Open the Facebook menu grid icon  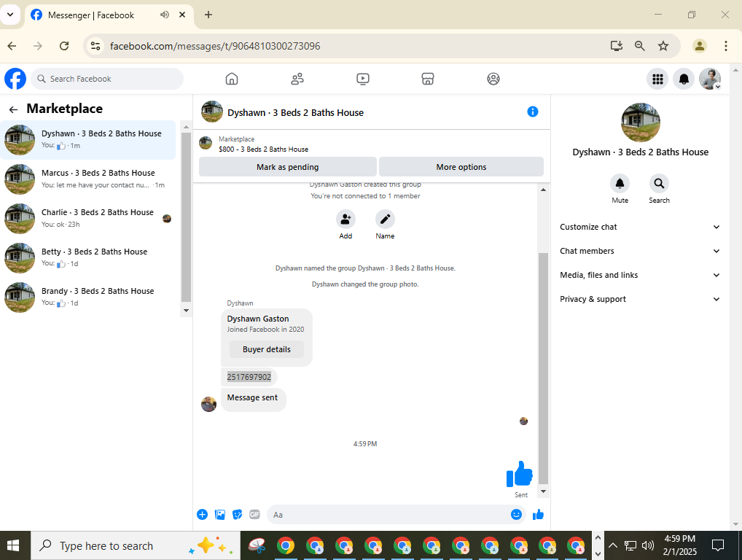tap(657, 79)
